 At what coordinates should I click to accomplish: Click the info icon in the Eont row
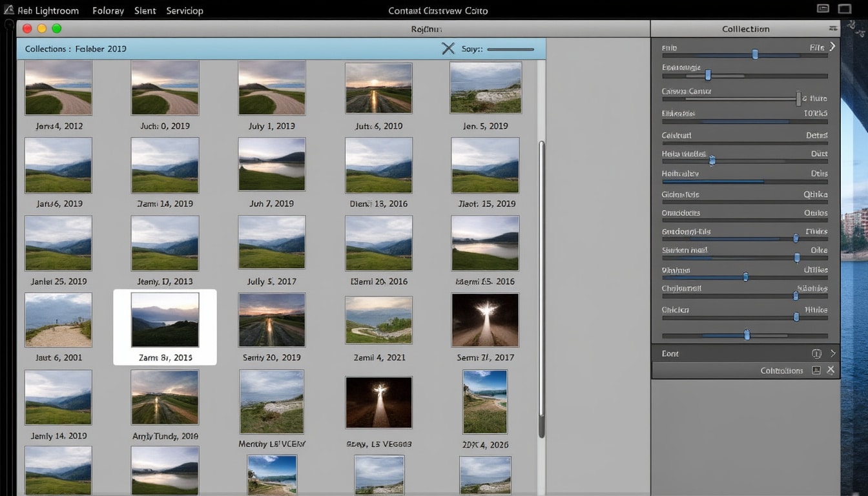point(816,353)
